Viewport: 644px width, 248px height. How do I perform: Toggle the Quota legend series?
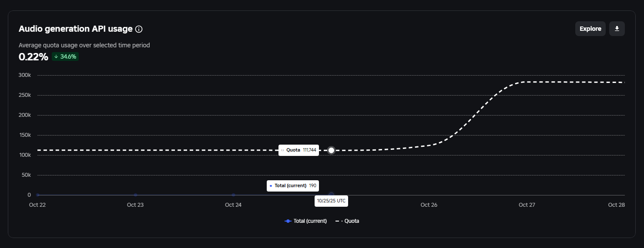(347, 221)
